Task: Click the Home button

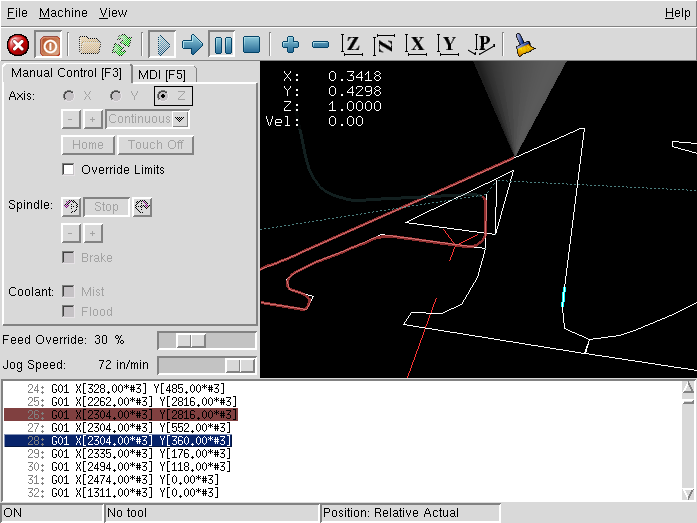Action: tap(88, 145)
